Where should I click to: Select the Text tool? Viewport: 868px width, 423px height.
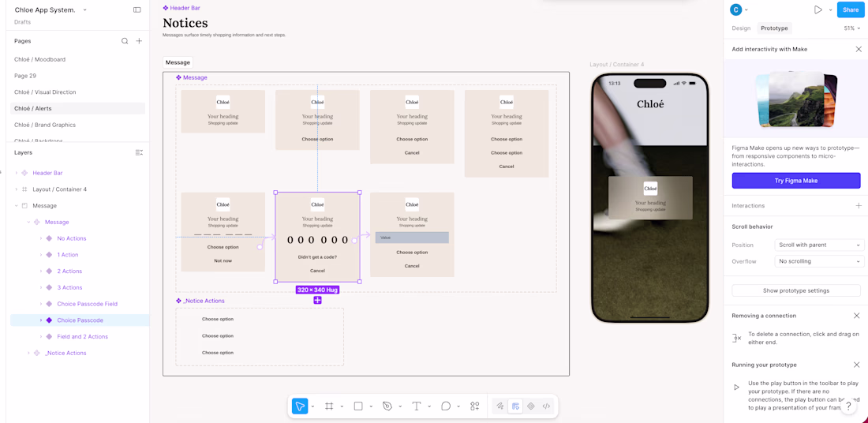(417, 406)
